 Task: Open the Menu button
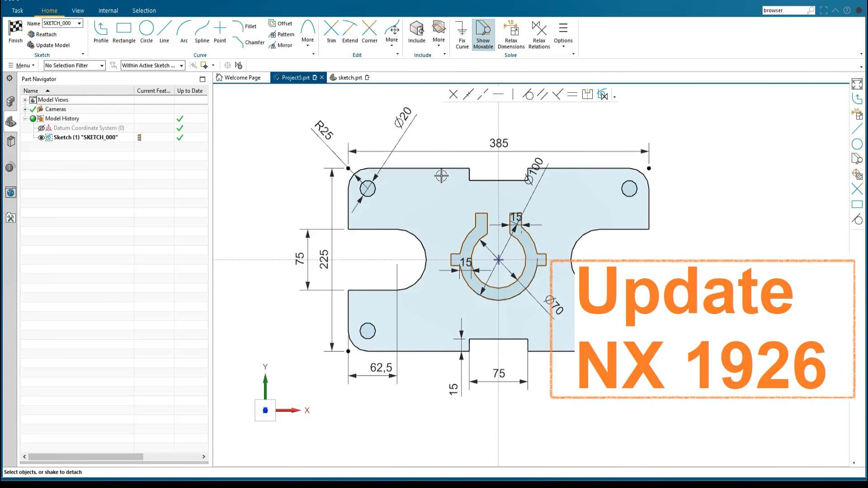coord(21,66)
